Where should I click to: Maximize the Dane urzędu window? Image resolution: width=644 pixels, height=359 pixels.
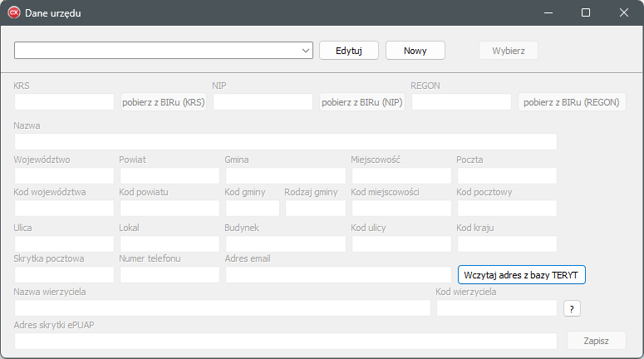pos(585,13)
